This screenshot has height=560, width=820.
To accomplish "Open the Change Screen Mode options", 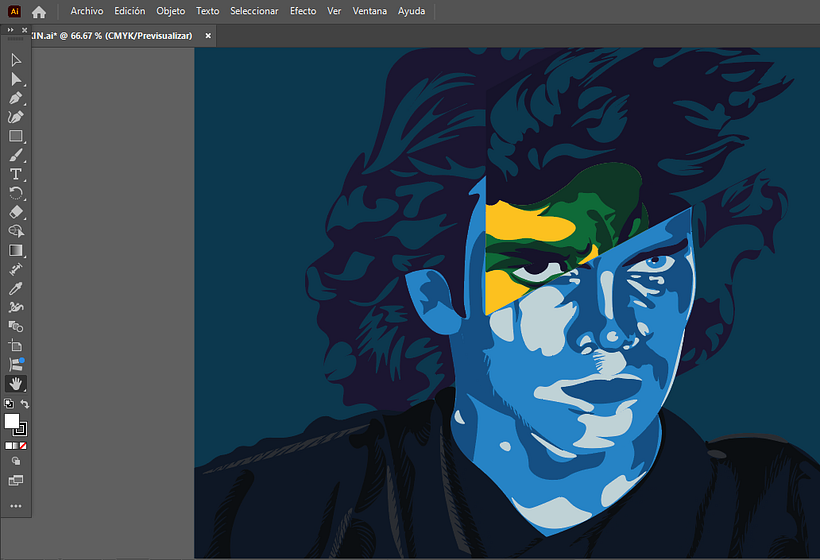I will pos(16,481).
